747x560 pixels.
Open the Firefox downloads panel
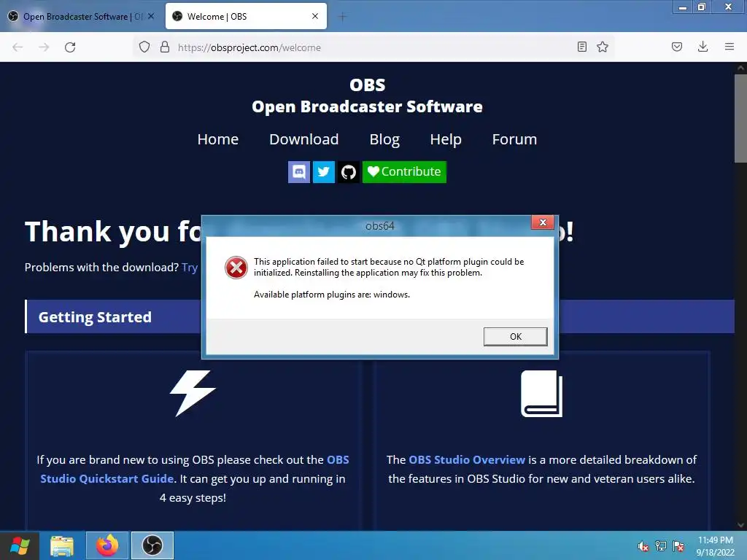click(703, 47)
